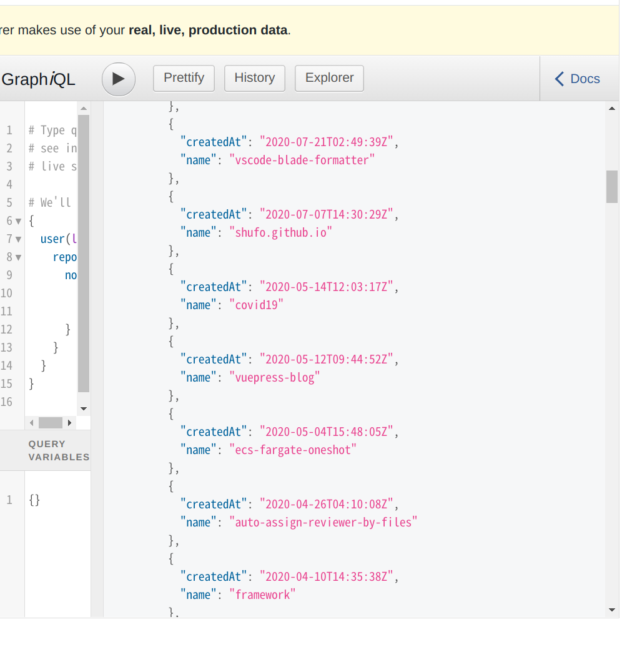This screenshot has height=672, width=627.
Task: Click the Prettify button
Action: pos(184,78)
